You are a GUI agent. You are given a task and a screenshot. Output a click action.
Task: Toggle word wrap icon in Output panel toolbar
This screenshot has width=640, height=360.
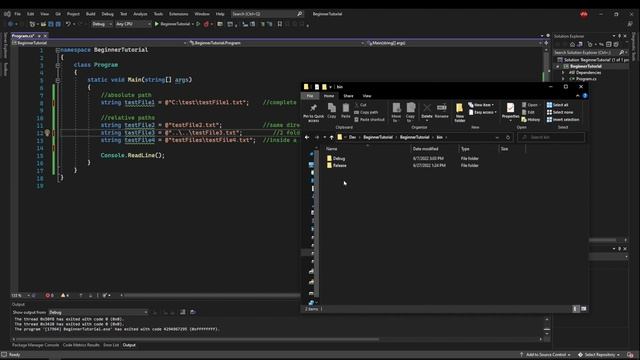[x=193, y=312]
